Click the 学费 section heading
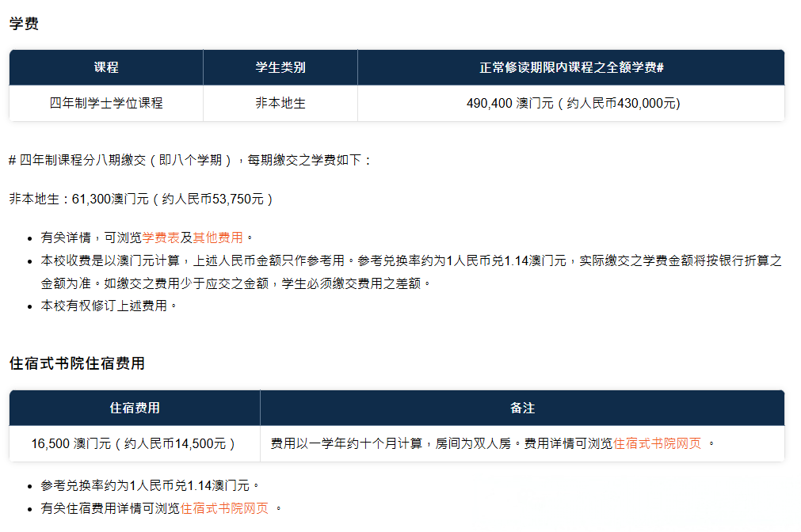 [24, 24]
